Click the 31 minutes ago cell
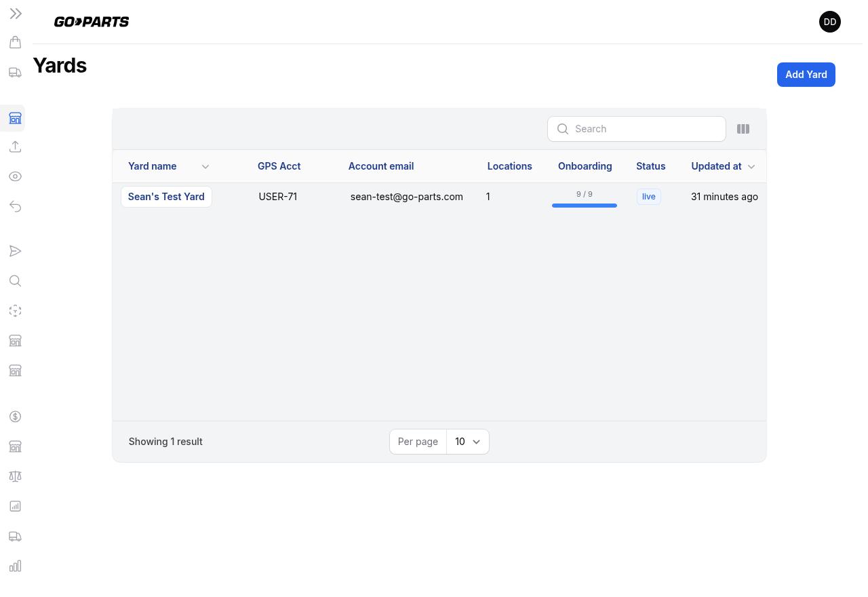 (724, 197)
